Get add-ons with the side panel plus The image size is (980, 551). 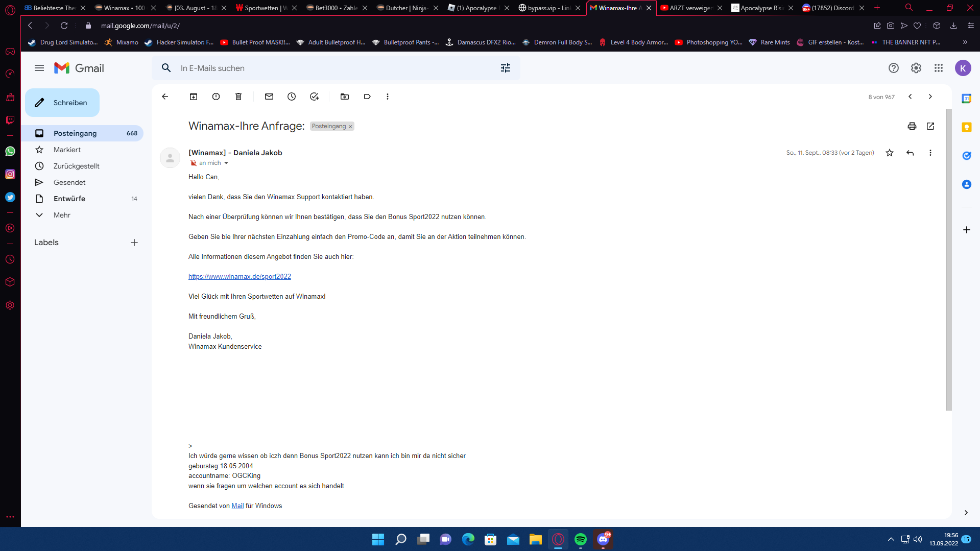pyautogui.click(x=966, y=230)
